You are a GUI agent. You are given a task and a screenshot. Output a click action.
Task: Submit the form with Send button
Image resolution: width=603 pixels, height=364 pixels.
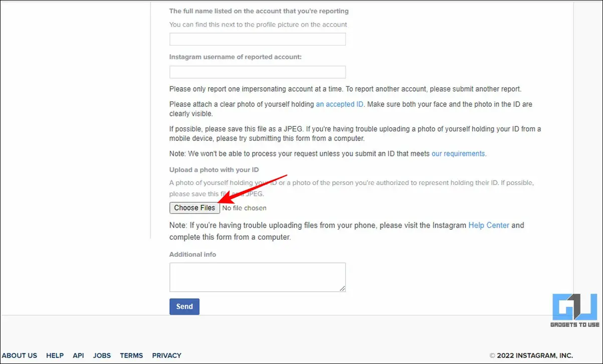[184, 307]
